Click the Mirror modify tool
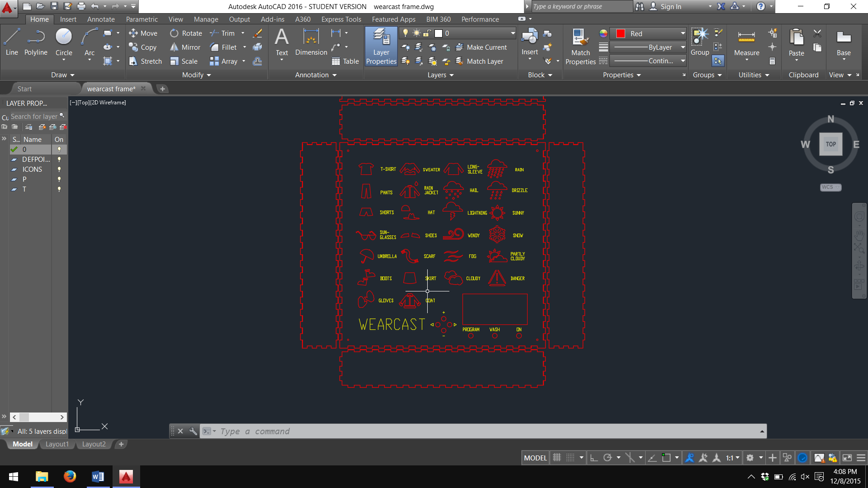Viewport: 868px width, 488px height. click(185, 47)
